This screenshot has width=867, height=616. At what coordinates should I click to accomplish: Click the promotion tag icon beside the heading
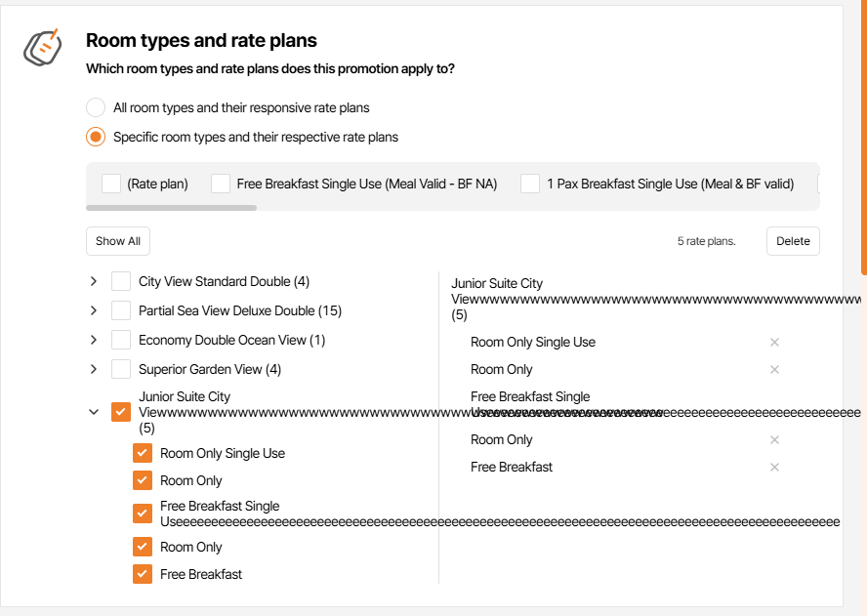coord(42,47)
